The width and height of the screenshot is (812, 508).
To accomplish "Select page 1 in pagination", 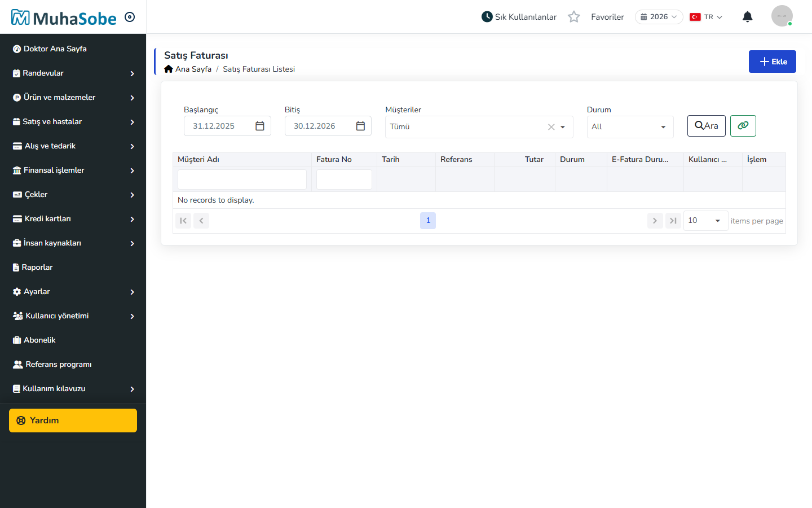I will point(428,221).
